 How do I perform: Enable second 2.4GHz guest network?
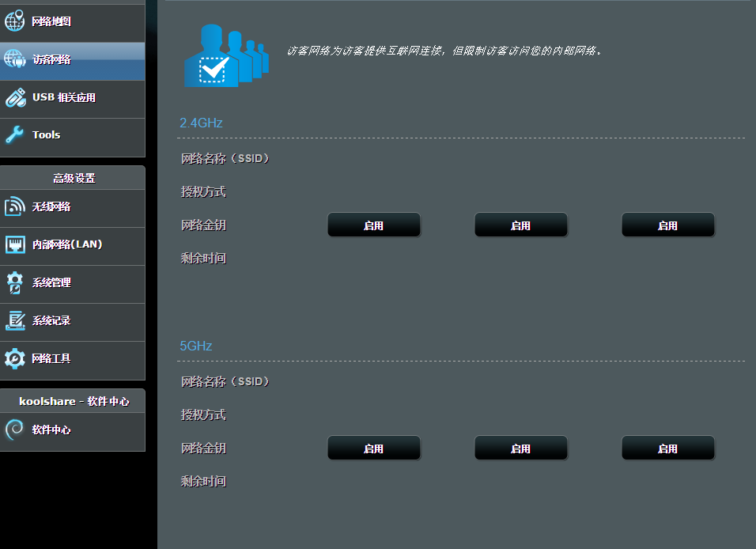tap(520, 225)
